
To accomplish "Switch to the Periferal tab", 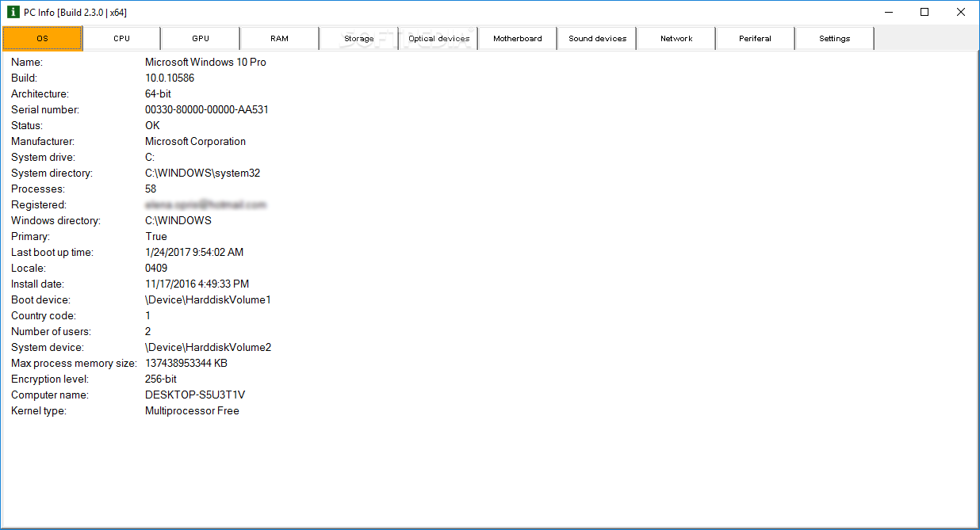I will coord(756,38).
